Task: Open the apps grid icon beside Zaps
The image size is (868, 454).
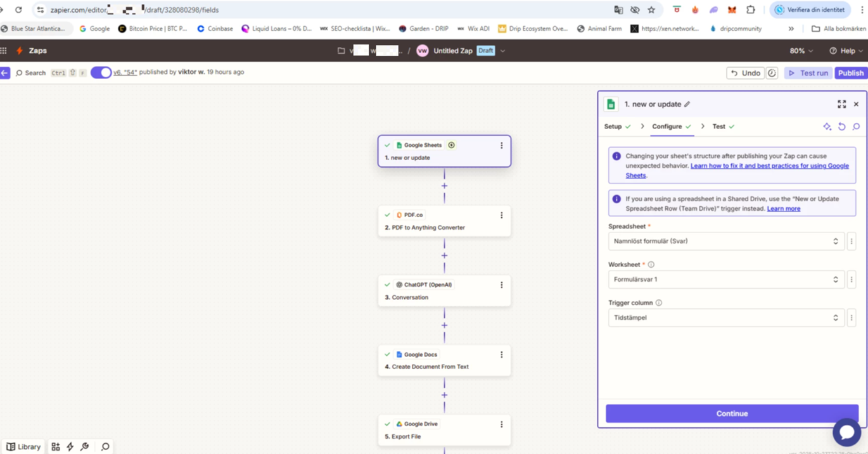Action: (4, 51)
